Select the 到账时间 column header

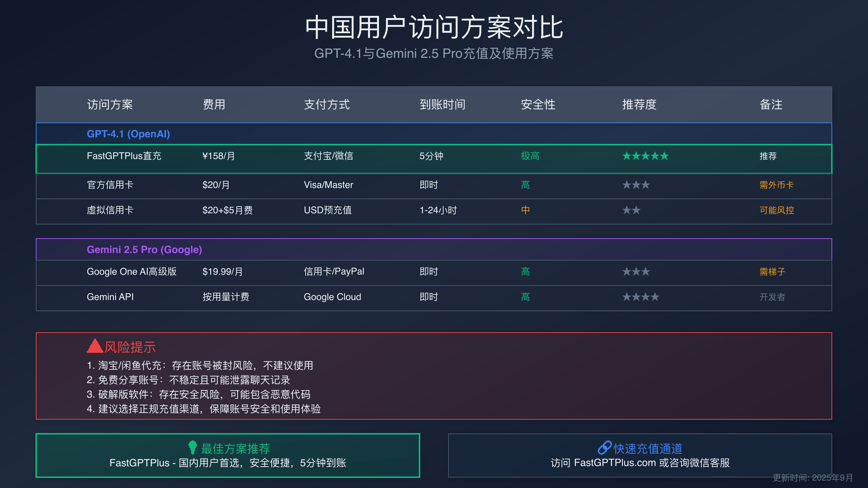(443, 104)
